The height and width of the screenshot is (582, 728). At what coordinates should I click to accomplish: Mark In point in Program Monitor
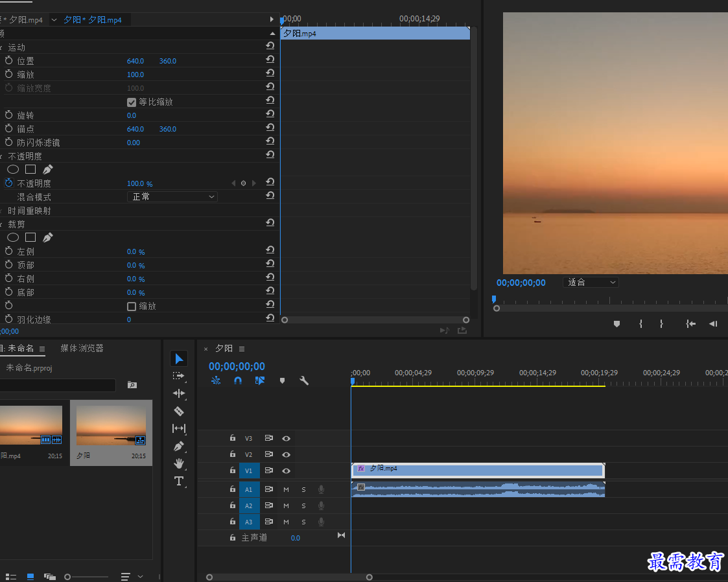(x=640, y=324)
